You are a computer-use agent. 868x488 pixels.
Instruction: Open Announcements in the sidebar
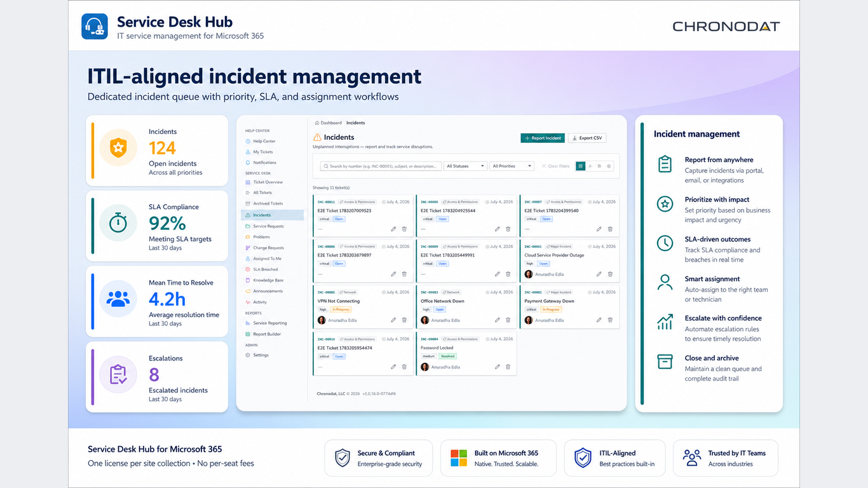[264, 291]
